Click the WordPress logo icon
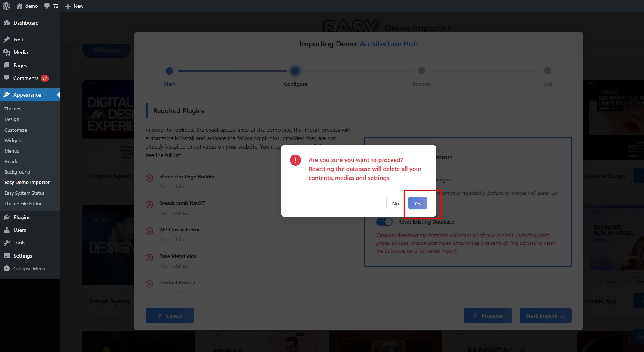644x352 pixels. [6, 6]
